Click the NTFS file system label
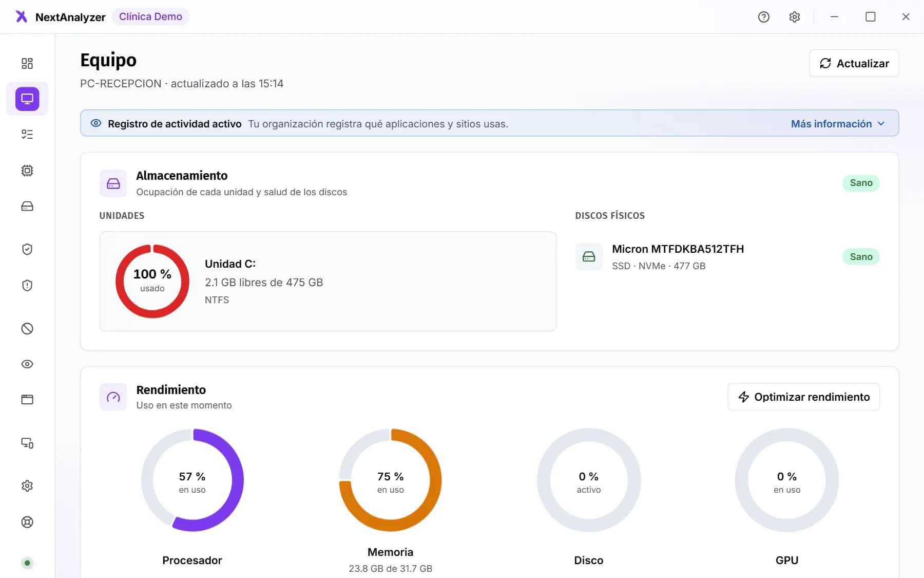This screenshot has height=578, width=924. tap(217, 300)
